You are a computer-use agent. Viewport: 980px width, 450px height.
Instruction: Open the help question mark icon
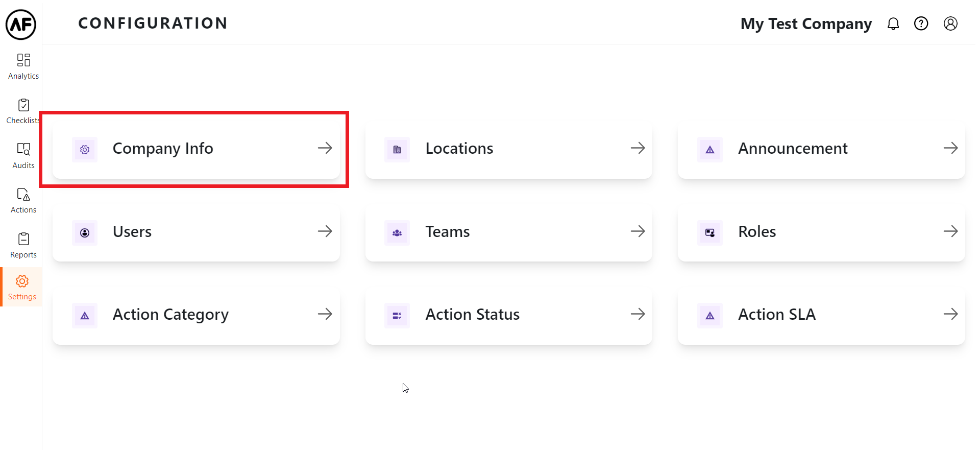click(921, 23)
